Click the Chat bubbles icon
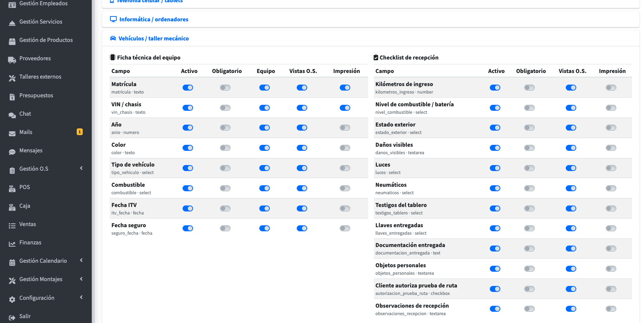This screenshot has width=644, height=323. tap(12, 115)
